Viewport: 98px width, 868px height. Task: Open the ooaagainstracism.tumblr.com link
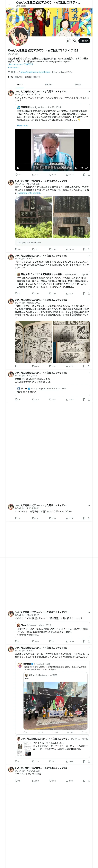tap(35, 72)
